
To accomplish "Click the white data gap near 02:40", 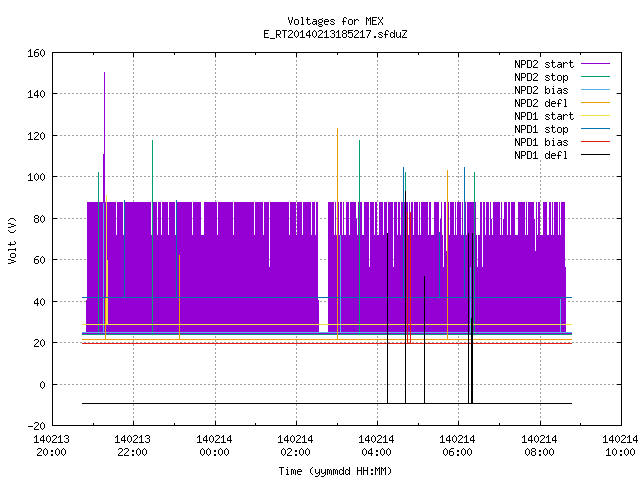I will [x=323, y=265].
